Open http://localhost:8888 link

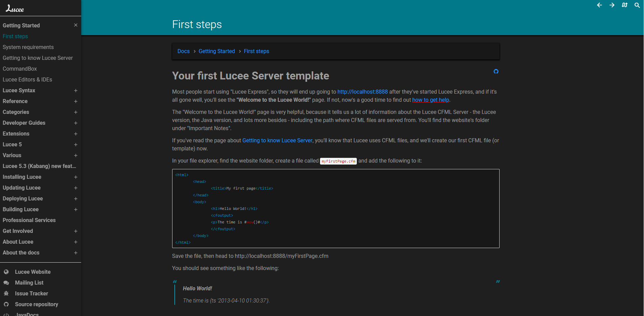click(363, 92)
